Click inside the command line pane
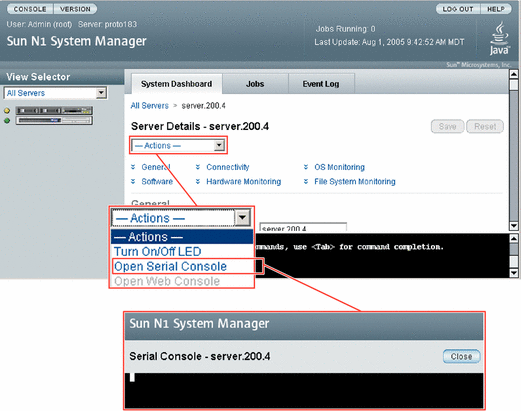 382,256
